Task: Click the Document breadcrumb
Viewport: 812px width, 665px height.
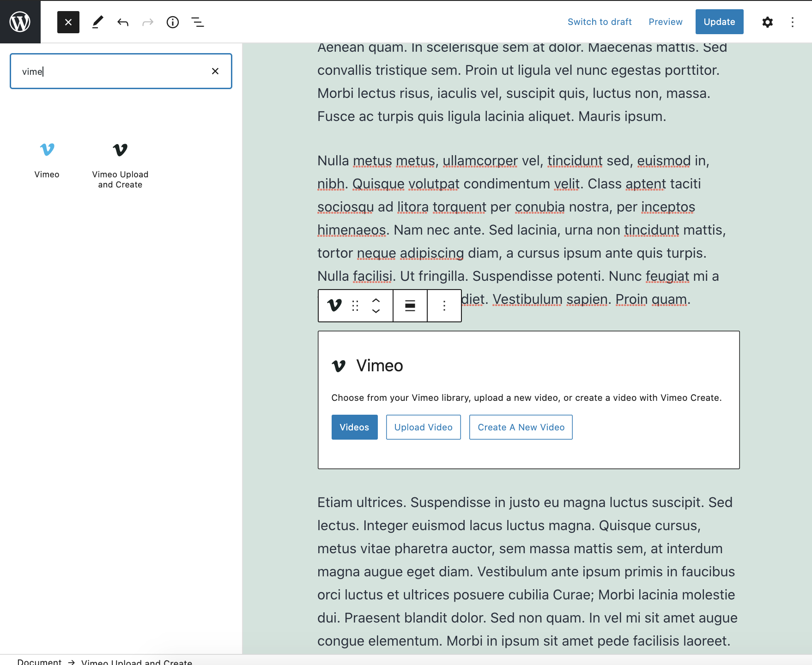Action: coord(39,661)
